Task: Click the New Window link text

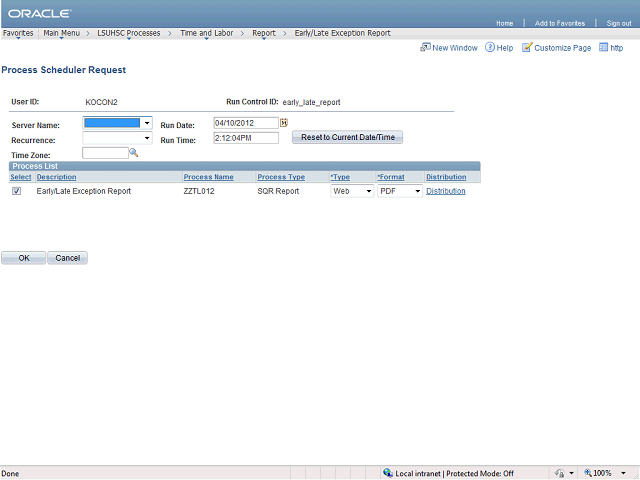Action: (x=455, y=48)
